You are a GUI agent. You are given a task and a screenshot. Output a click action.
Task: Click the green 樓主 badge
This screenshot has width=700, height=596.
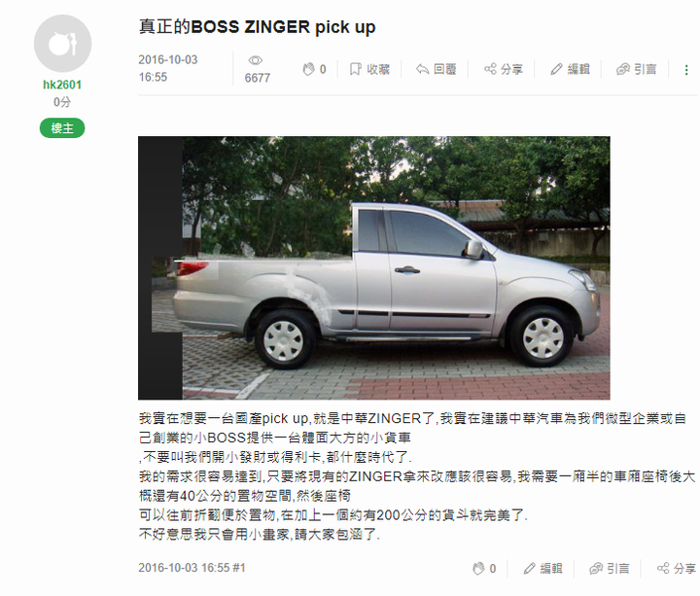tap(62, 128)
